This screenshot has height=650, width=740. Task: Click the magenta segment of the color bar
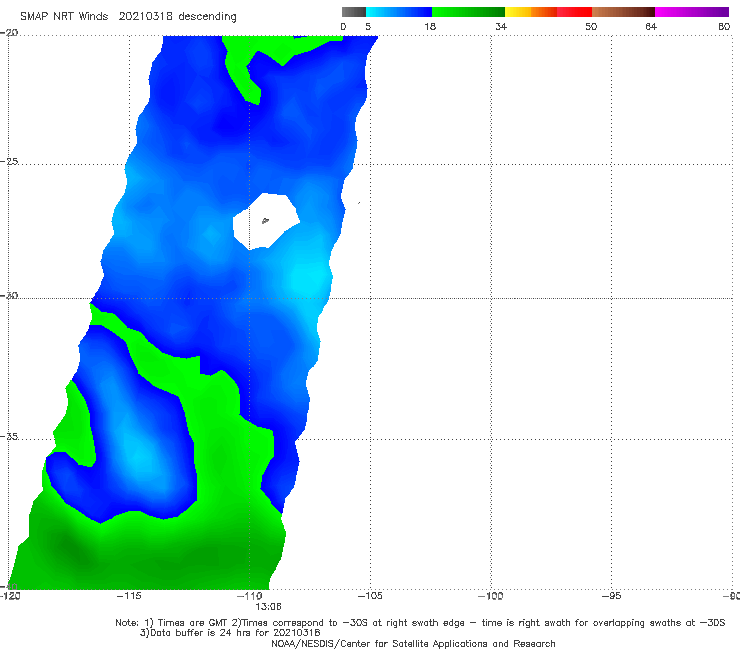[x=691, y=12]
